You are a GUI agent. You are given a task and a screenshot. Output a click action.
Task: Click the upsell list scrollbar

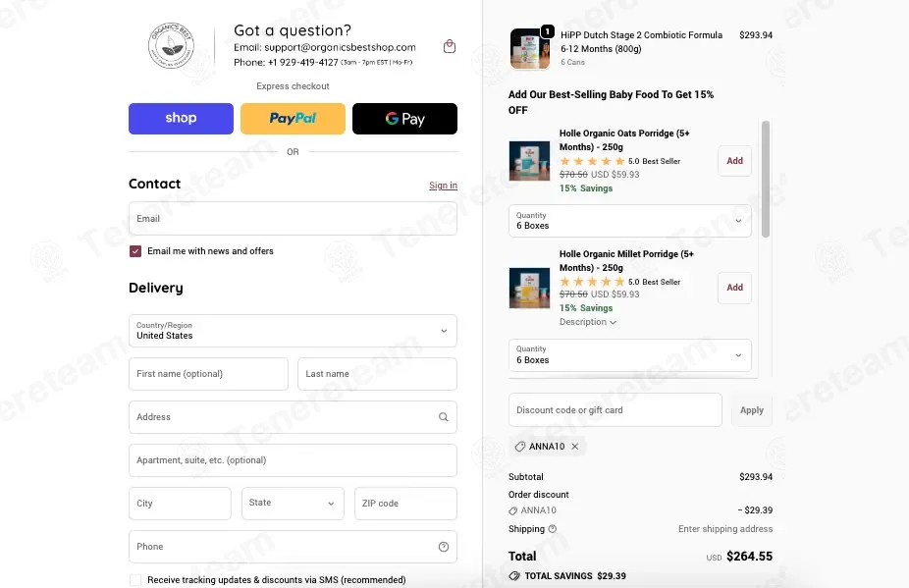pos(766,180)
